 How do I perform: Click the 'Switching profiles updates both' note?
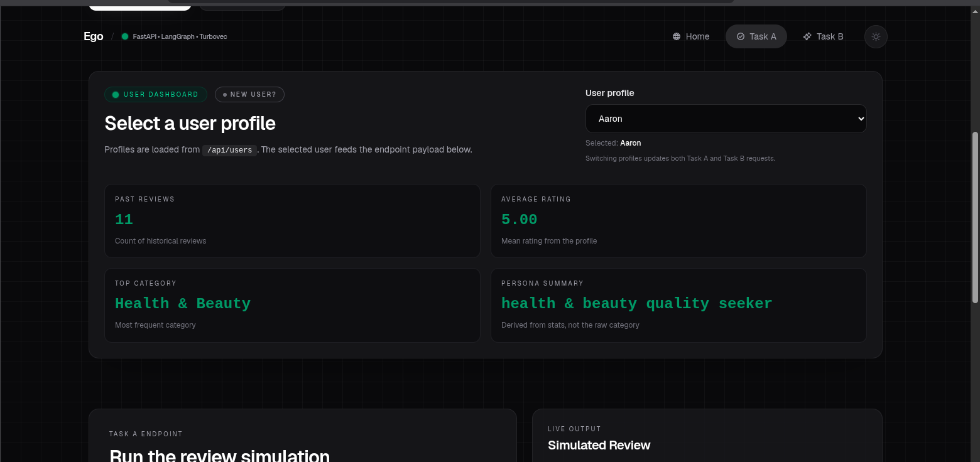point(680,158)
